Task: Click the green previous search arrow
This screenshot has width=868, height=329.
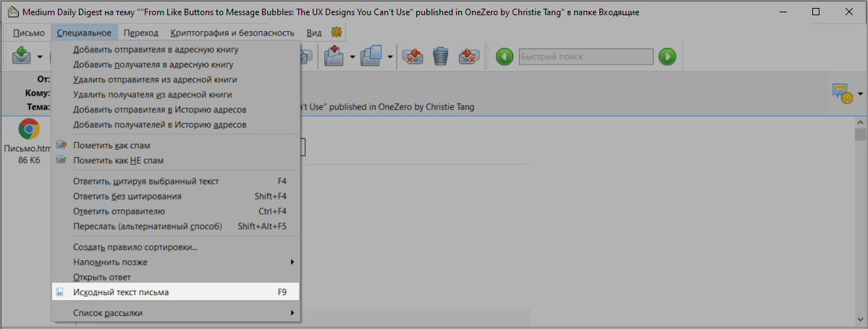Action: pyautogui.click(x=505, y=56)
